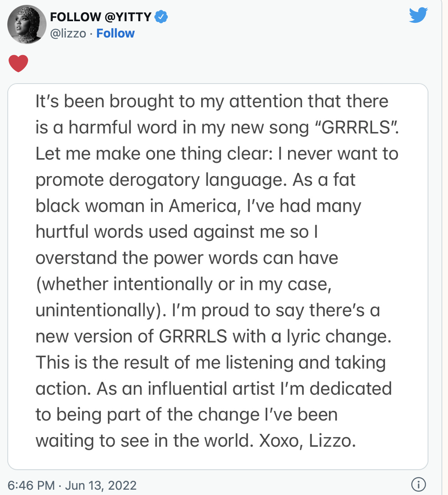Click the blue Twitter bird logo
The image size is (448, 495).
pyautogui.click(x=418, y=15)
